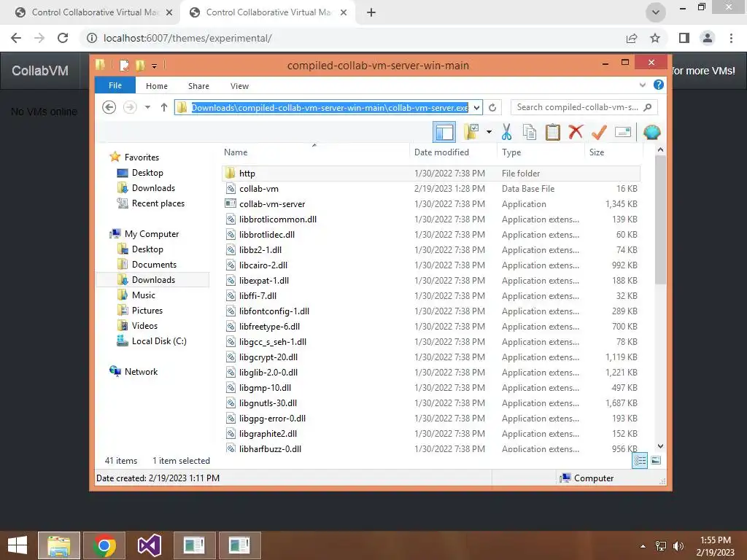Open Local Disk (C:) in navigation pane
This screenshot has height=560, width=747.
point(152,341)
